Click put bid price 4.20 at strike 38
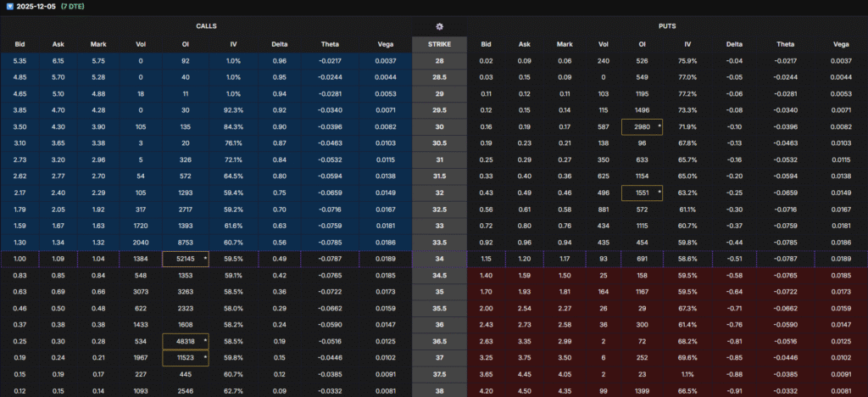This screenshot has height=397, width=868. [486, 391]
